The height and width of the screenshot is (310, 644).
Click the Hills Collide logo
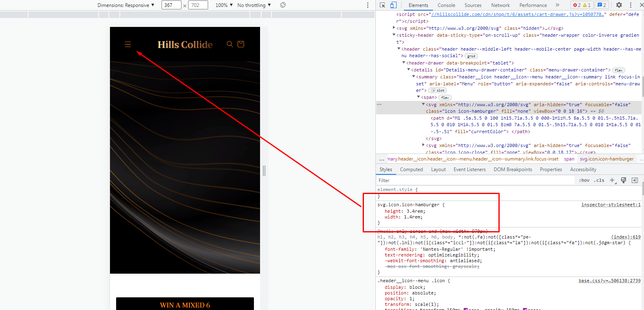[185, 45]
